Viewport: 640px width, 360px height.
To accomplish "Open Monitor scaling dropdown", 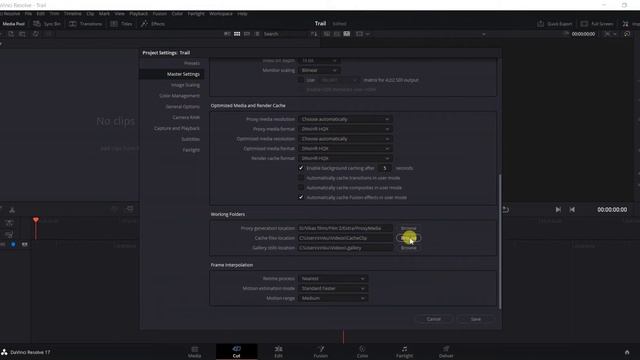I will point(319,70).
